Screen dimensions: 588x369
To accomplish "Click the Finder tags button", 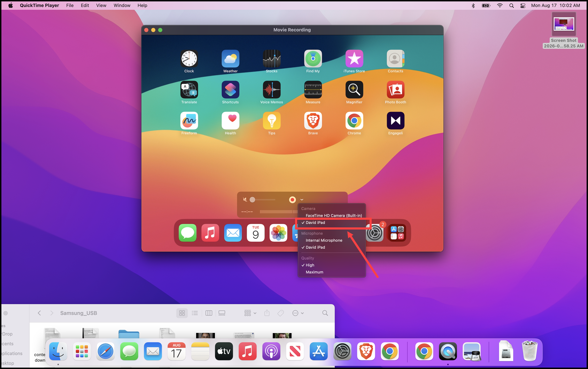I will pyautogui.click(x=281, y=313).
